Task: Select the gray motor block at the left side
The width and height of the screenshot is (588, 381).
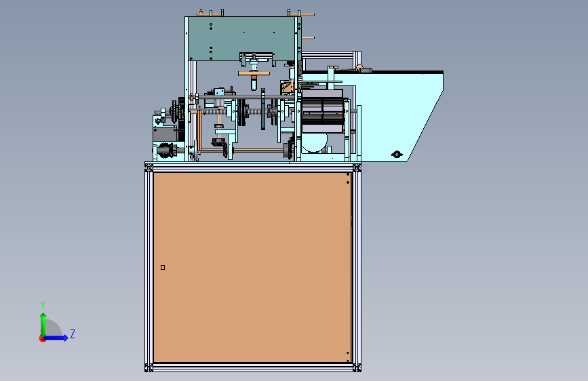Action: click(x=165, y=134)
